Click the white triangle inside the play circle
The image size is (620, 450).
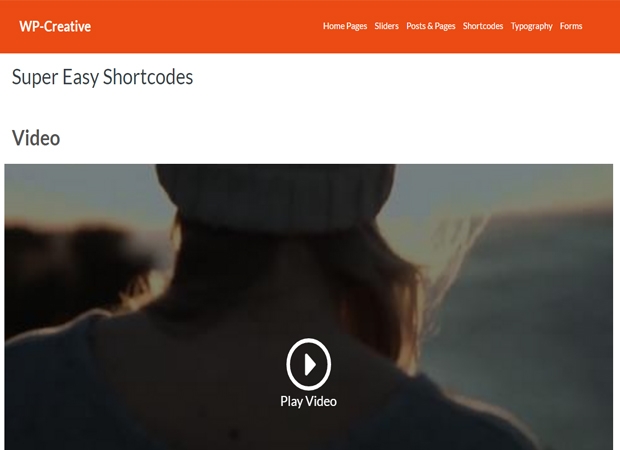click(x=310, y=364)
